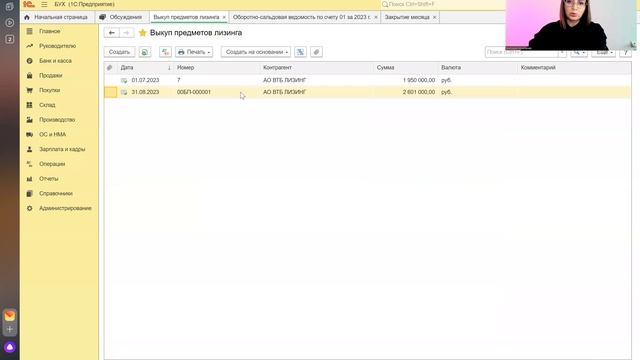Click the sum 2 601 000,00
The width and height of the screenshot is (640, 360).
pos(419,92)
